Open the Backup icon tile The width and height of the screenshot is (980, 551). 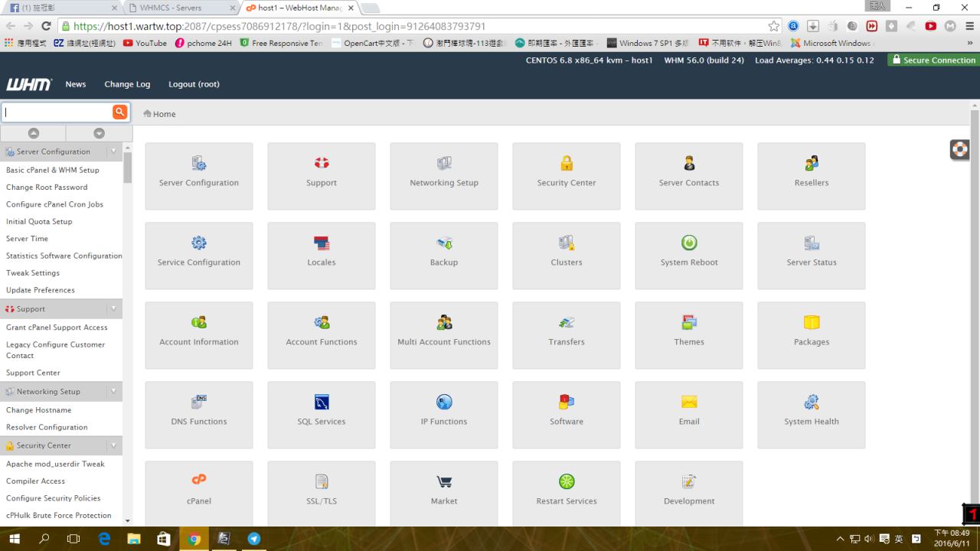[x=444, y=243]
